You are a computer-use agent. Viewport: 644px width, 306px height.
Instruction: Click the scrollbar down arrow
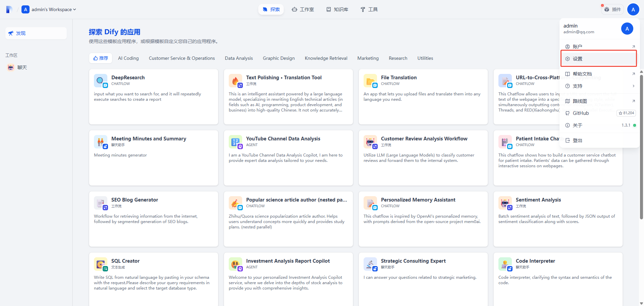641,303
